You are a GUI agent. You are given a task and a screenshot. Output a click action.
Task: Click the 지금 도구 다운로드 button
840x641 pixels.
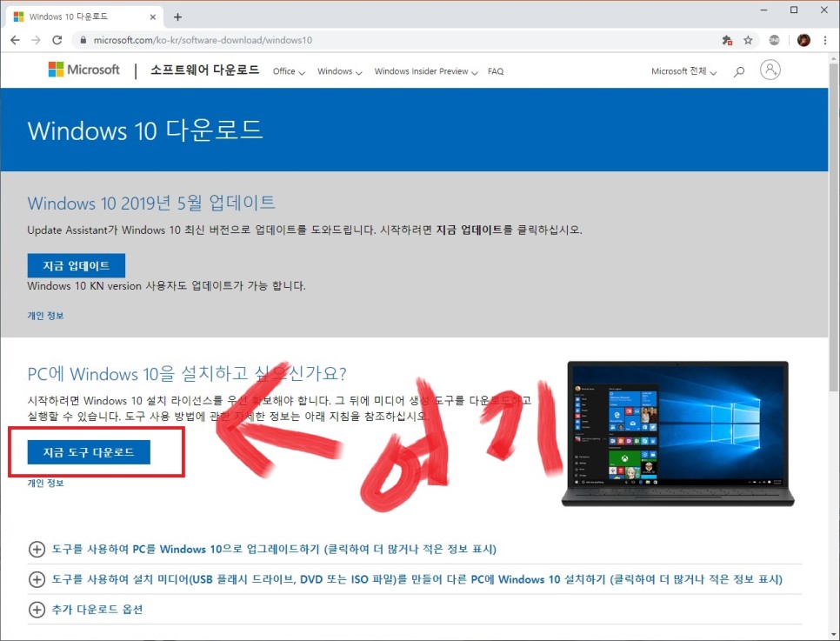click(89, 452)
